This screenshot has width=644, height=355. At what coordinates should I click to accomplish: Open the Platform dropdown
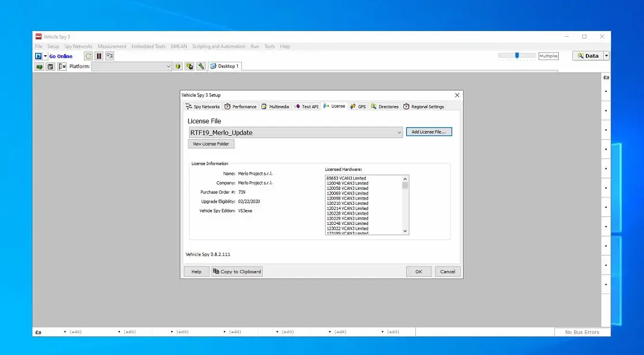click(x=169, y=66)
